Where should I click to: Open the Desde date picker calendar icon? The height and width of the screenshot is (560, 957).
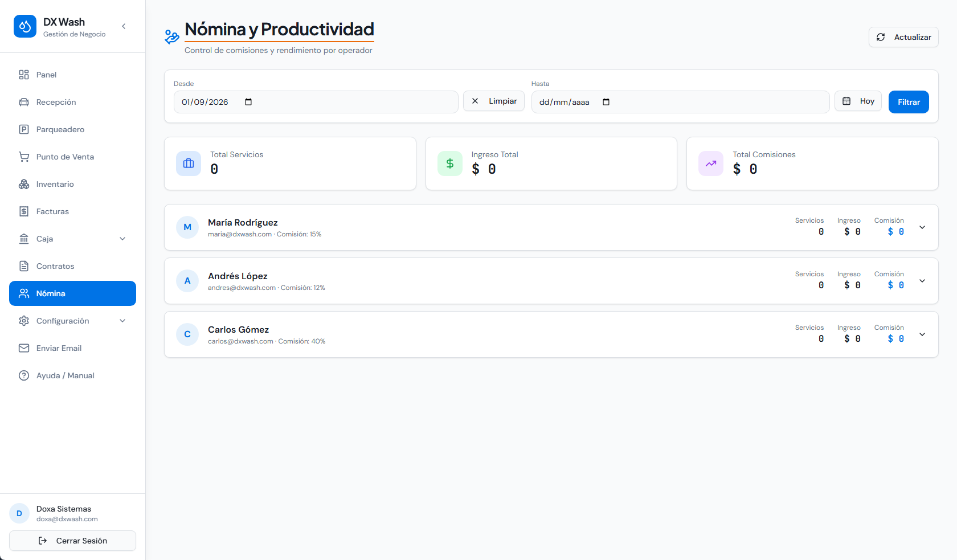(x=248, y=102)
